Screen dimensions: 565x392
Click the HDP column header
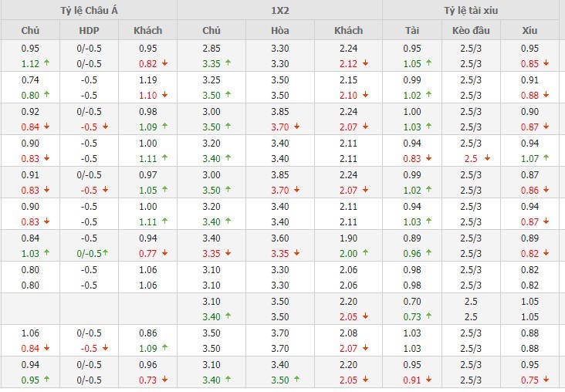point(90,30)
